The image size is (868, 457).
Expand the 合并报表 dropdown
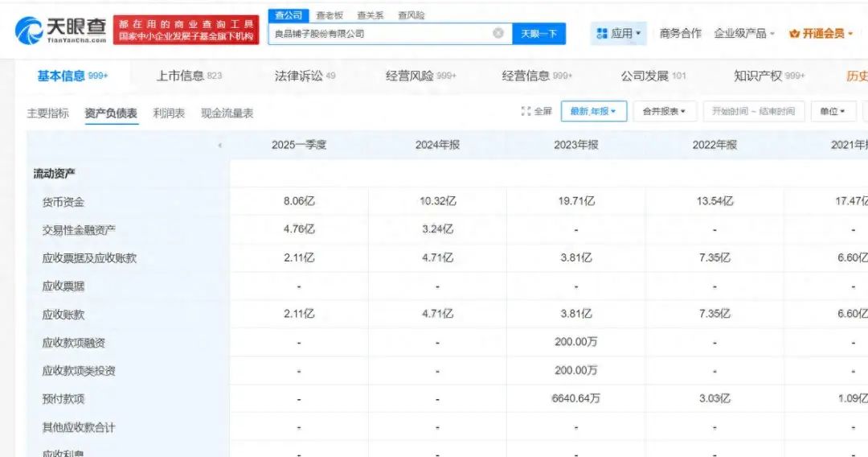click(x=664, y=111)
